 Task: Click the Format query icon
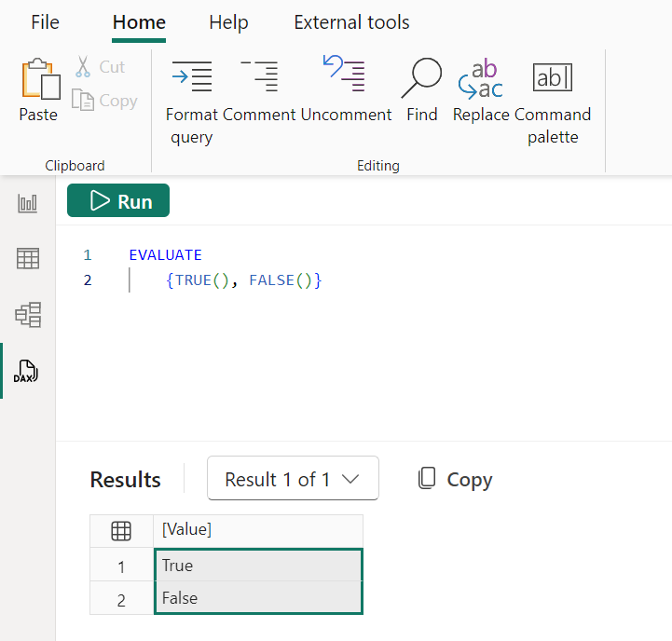[192, 76]
